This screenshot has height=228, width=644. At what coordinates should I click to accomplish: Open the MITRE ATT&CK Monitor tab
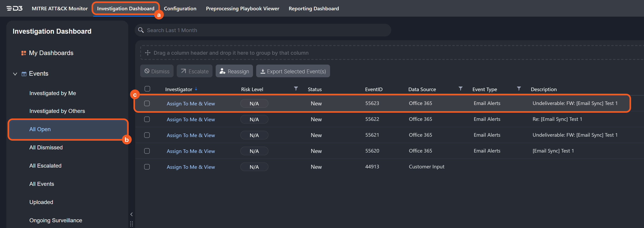click(x=60, y=9)
